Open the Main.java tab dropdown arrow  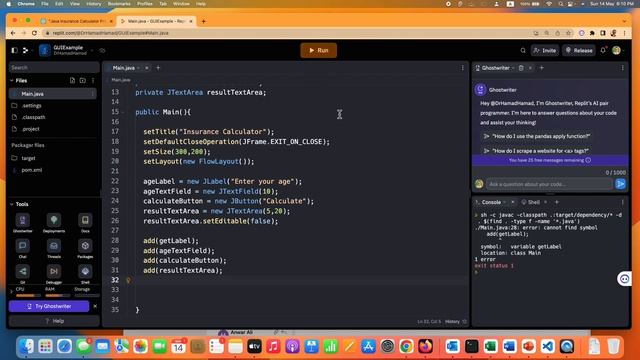139,68
